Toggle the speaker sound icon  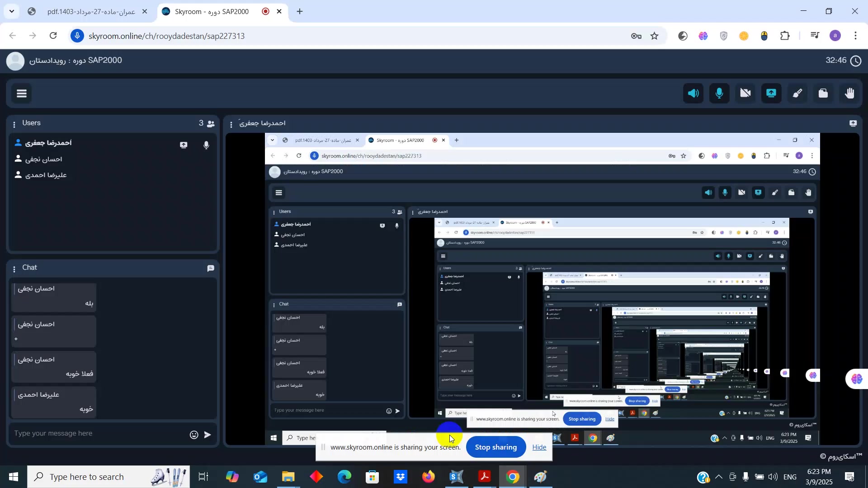pyautogui.click(x=693, y=94)
